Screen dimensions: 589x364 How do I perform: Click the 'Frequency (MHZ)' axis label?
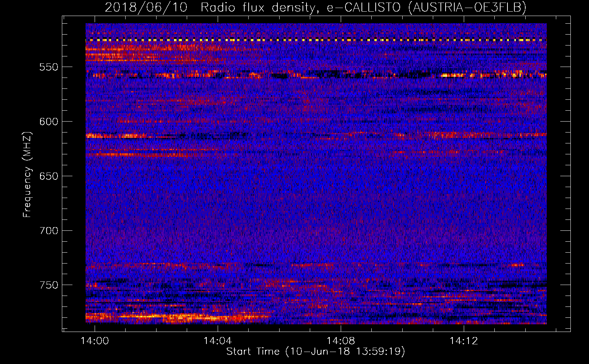click(27, 175)
